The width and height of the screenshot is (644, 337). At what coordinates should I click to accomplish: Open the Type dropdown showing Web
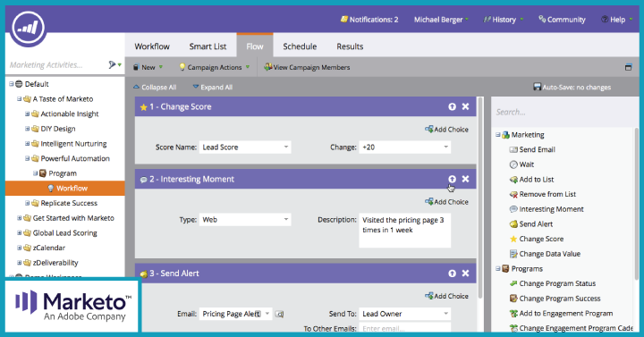click(245, 220)
